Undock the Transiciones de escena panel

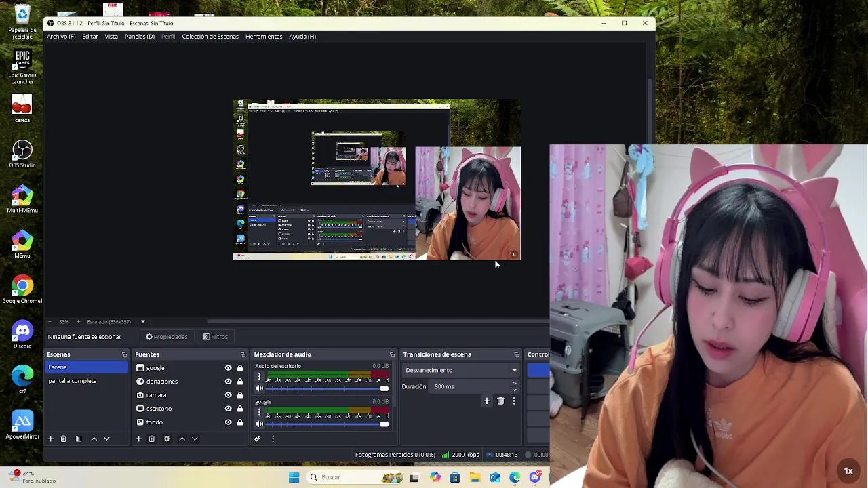(x=517, y=354)
